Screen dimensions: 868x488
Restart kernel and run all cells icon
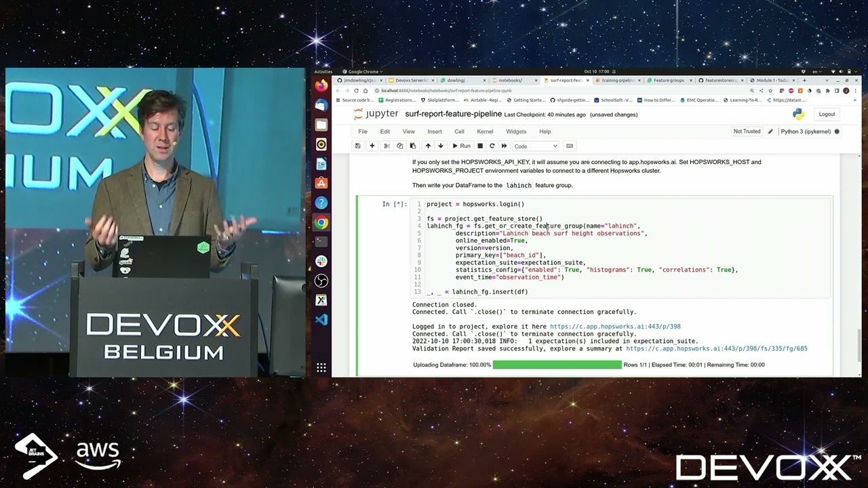coord(504,146)
